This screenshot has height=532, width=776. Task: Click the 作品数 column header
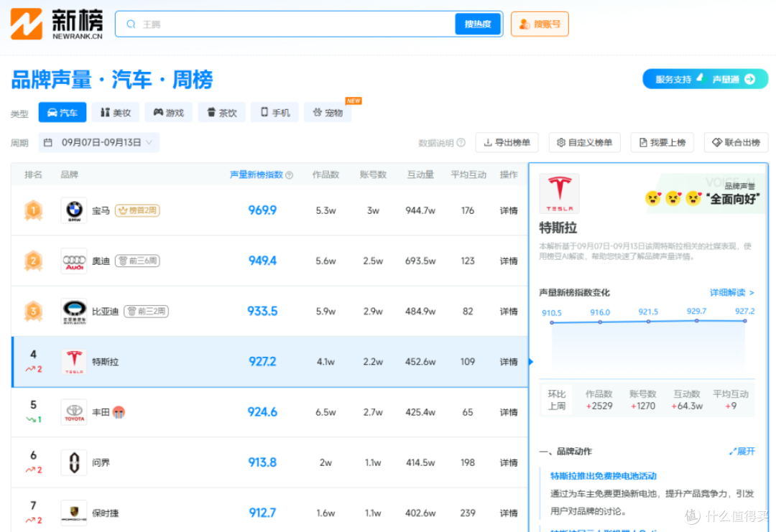click(x=325, y=174)
